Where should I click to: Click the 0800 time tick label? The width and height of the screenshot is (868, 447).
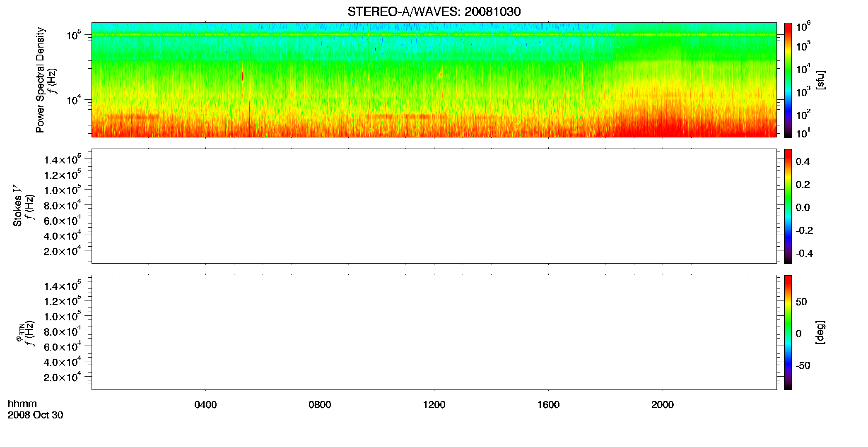coord(320,405)
